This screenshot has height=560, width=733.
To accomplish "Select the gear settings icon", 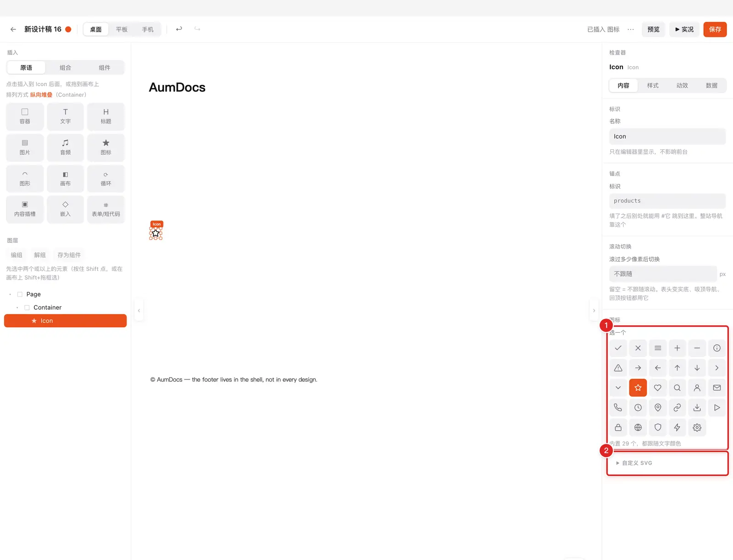I will click(x=697, y=428).
